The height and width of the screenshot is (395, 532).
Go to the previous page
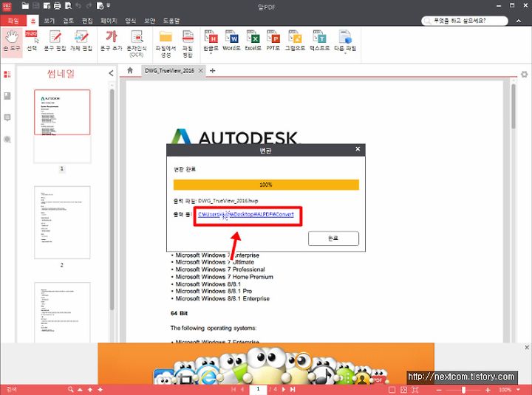coord(242,389)
